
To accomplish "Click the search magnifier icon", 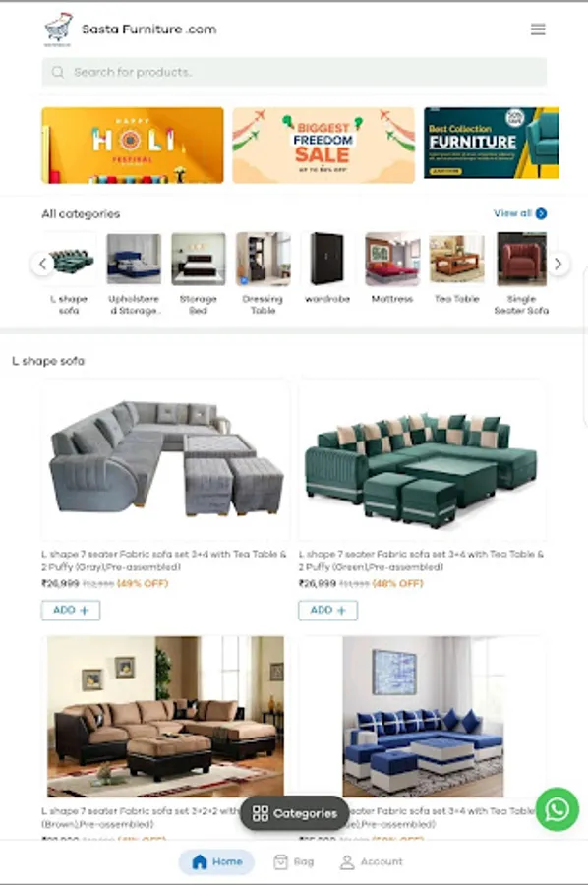I will pyautogui.click(x=58, y=72).
